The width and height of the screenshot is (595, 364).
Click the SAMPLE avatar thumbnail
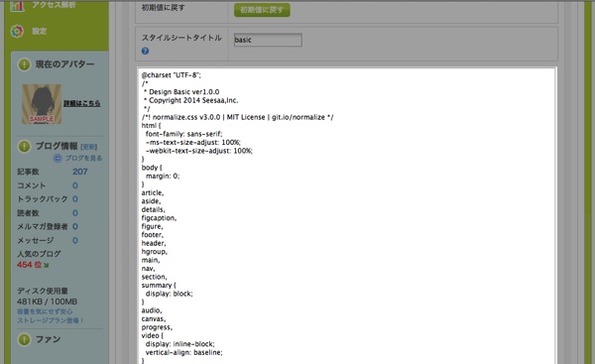tap(42, 104)
